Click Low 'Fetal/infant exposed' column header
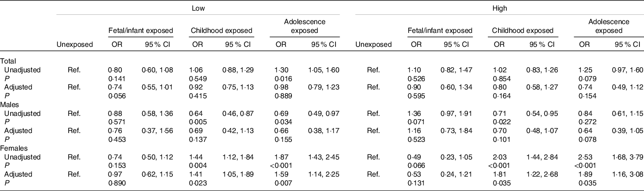Image resolution: width=644 pixels, height=191 pixels. (140, 31)
